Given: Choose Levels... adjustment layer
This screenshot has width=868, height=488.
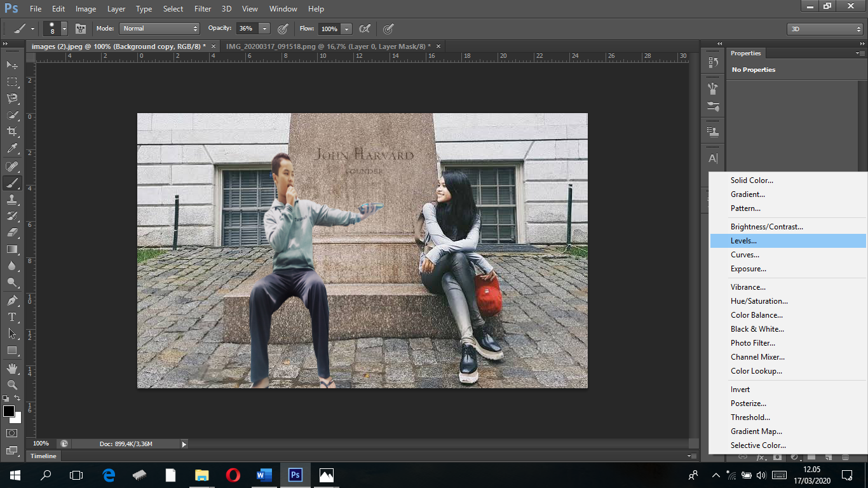Looking at the screenshot, I should coord(787,241).
